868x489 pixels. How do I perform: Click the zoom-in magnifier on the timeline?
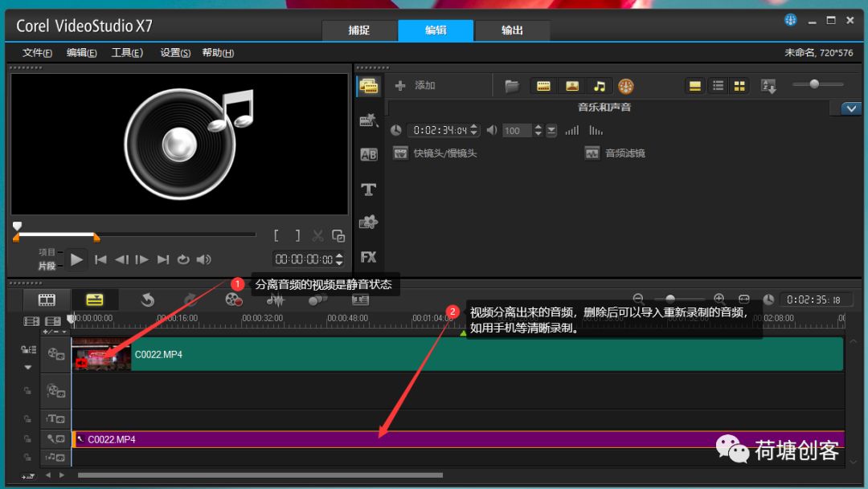point(719,299)
